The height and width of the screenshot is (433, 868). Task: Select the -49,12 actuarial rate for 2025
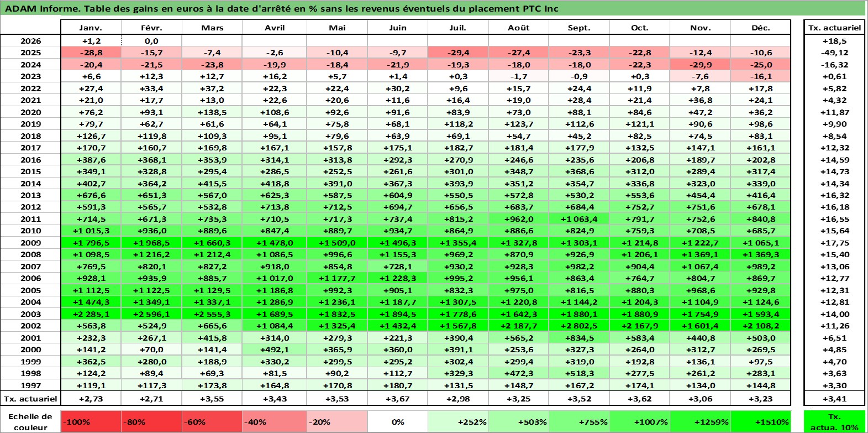835,53
